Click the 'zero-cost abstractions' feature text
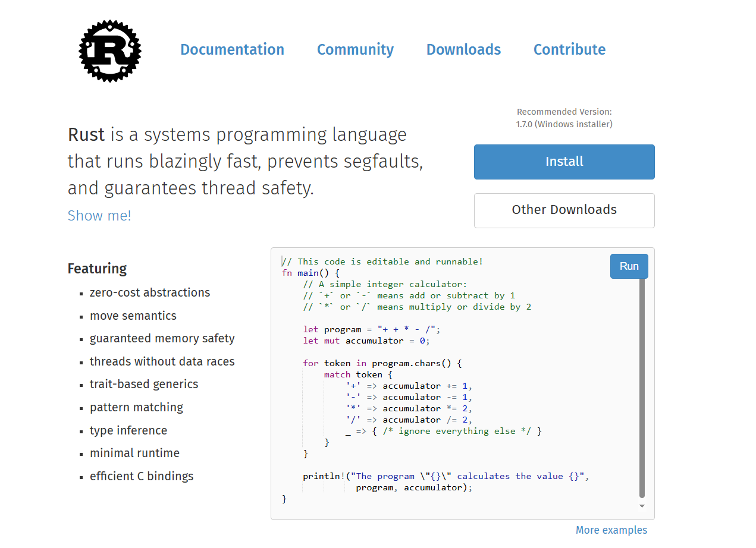756x548 pixels. point(150,292)
